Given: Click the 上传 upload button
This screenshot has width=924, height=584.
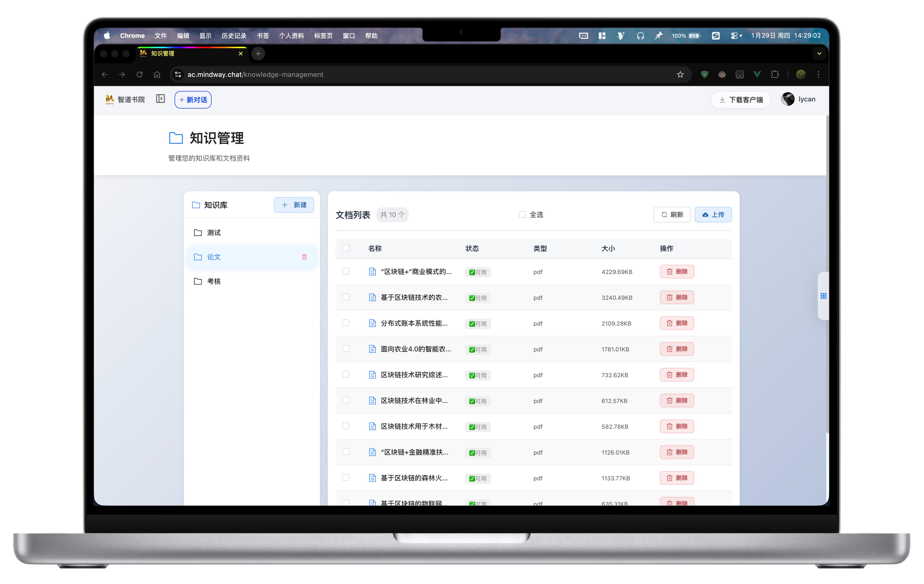Looking at the screenshot, I should click(713, 215).
